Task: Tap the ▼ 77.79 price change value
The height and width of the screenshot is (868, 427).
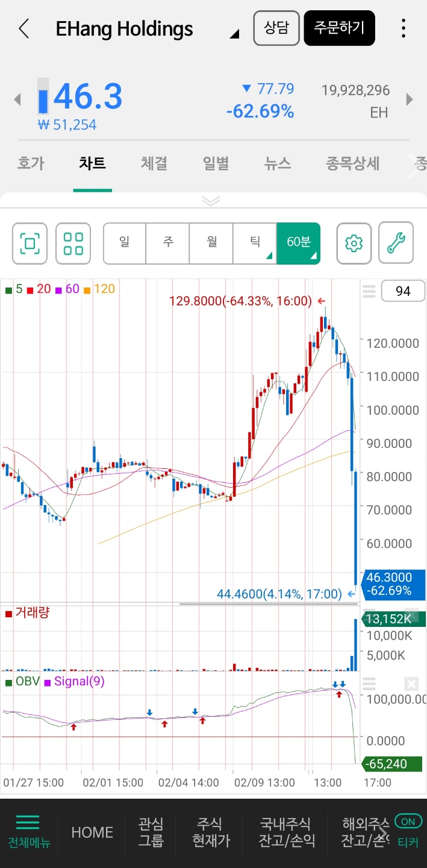Action: coord(268,89)
